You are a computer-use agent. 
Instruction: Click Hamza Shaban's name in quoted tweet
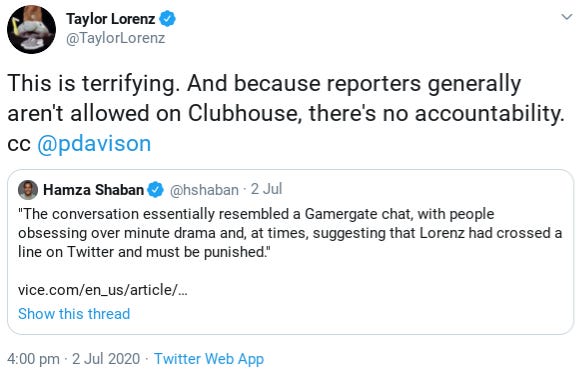point(93,190)
